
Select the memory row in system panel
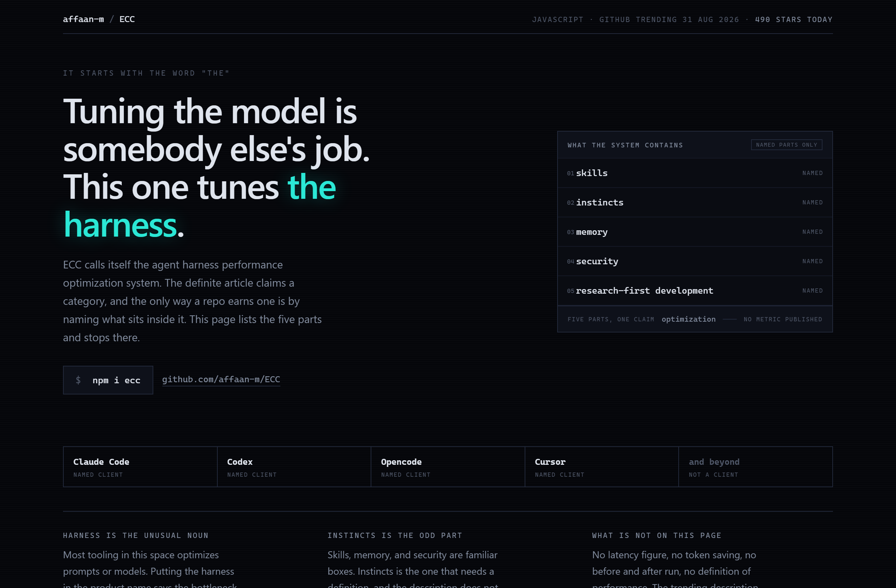click(695, 232)
